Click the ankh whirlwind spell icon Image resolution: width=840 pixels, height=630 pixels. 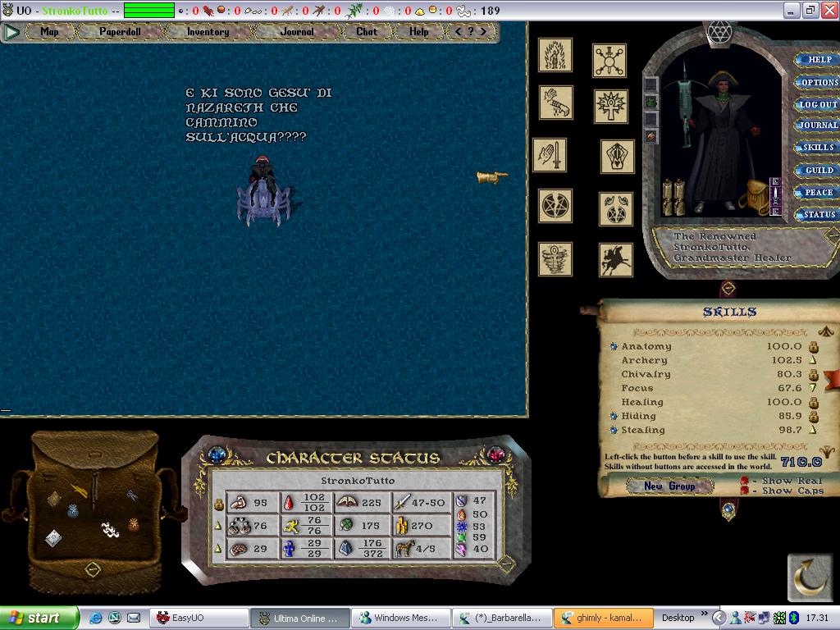click(x=555, y=258)
